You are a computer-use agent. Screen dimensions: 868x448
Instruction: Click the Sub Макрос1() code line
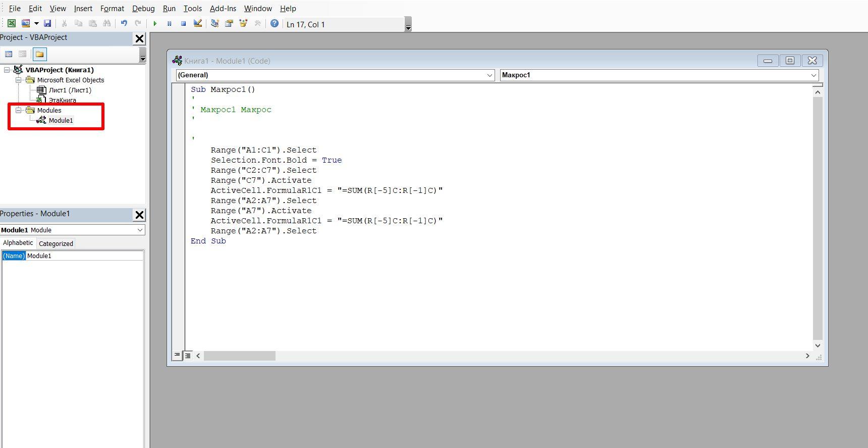point(223,89)
